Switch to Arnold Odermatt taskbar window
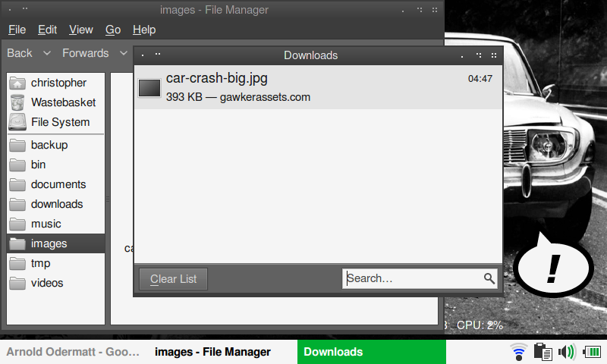Image resolution: width=607 pixels, height=364 pixels. coord(73,352)
